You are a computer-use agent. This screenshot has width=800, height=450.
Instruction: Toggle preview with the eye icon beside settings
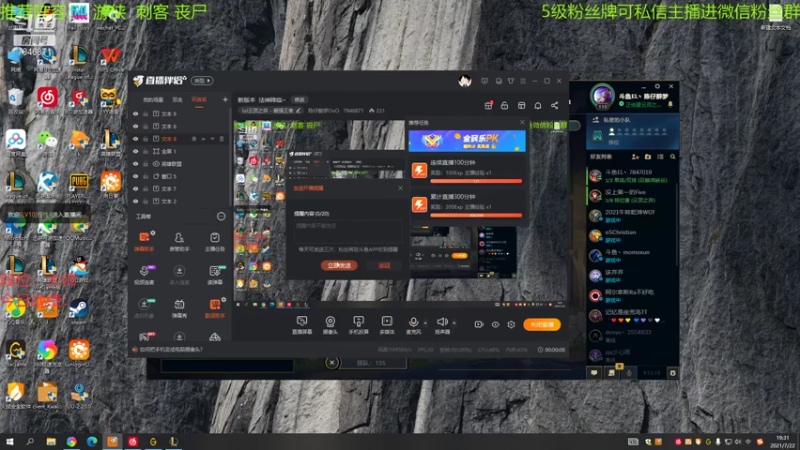click(495, 324)
